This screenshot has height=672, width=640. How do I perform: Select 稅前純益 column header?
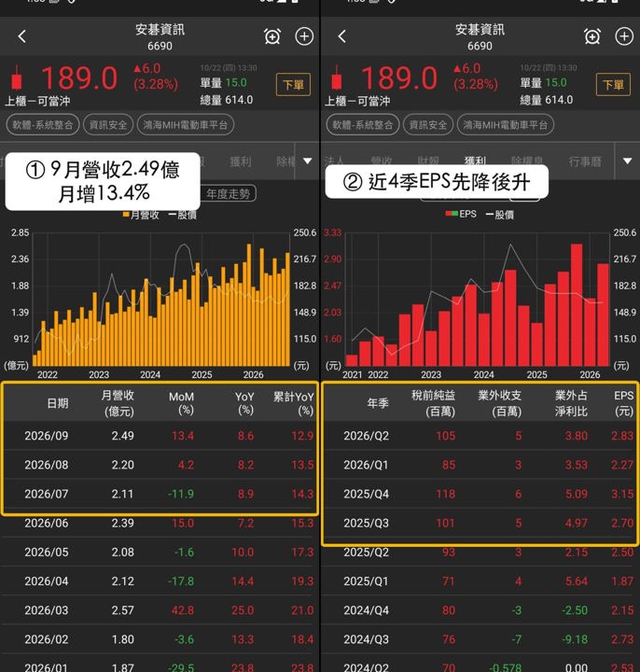point(433,403)
